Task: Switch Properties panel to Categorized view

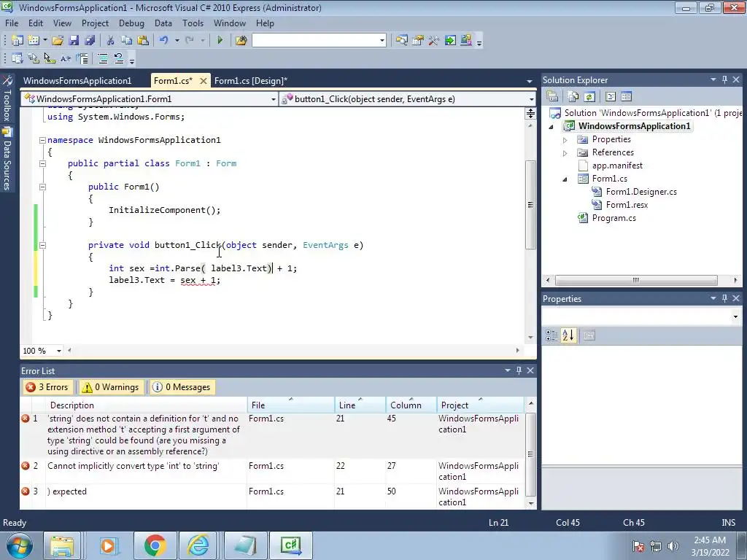Action: pos(551,335)
